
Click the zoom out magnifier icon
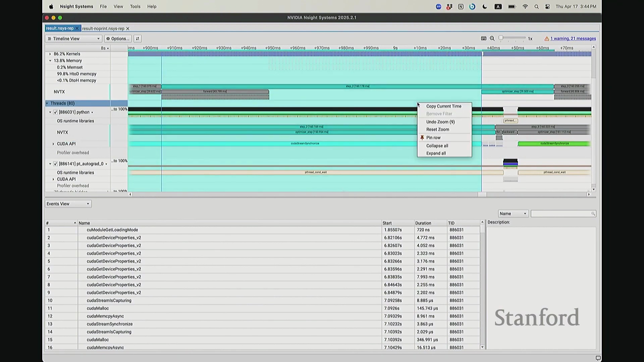pos(492,39)
